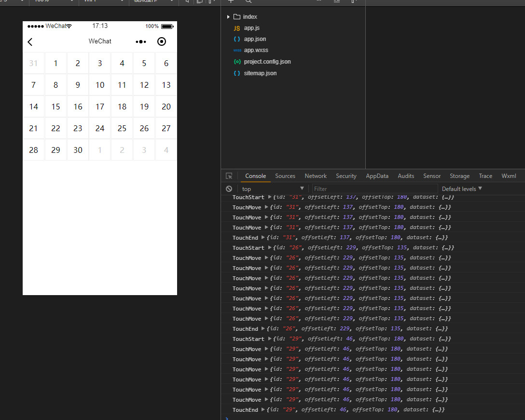Viewport: 525px width, 420px height.
Task: Switch to the Console tab
Action: pyautogui.click(x=255, y=176)
